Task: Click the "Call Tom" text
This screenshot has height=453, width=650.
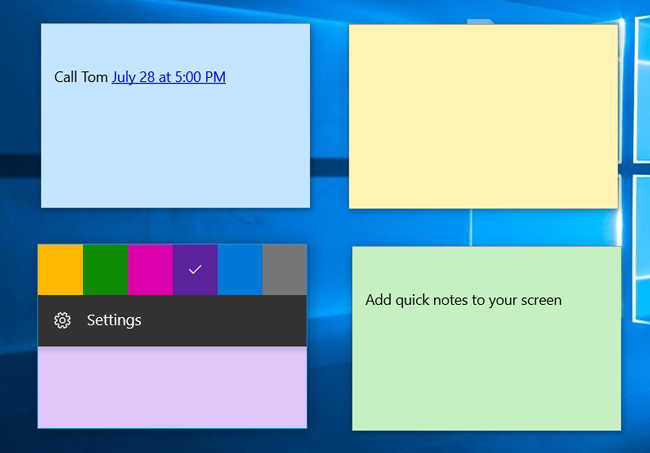Action: pos(80,77)
